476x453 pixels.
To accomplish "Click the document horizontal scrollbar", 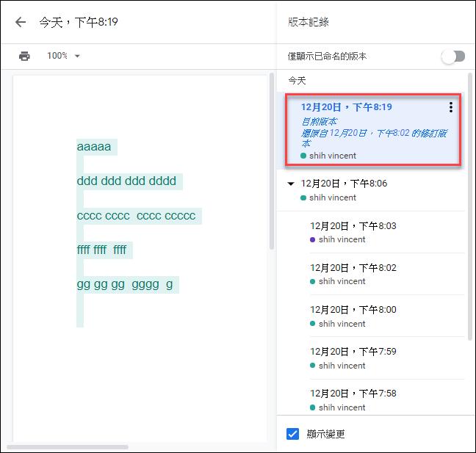I will click(68, 447).
